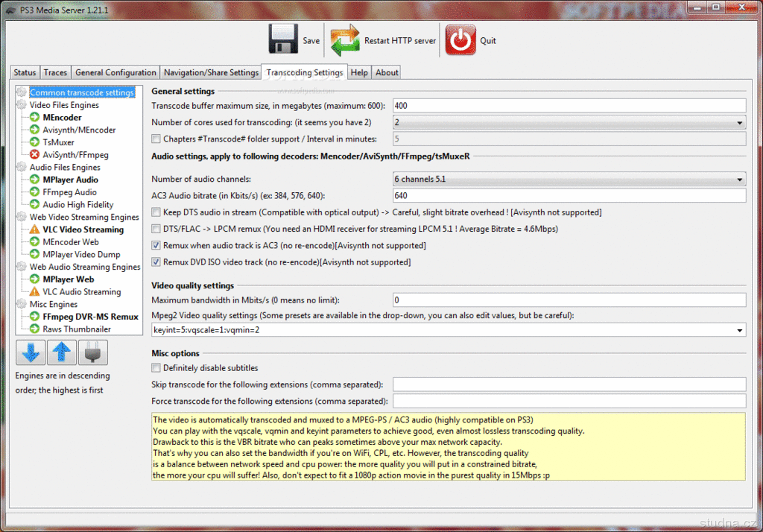Move selected engine up with the blue up arrow
The image size is (763, 532).
coord(61,352)
